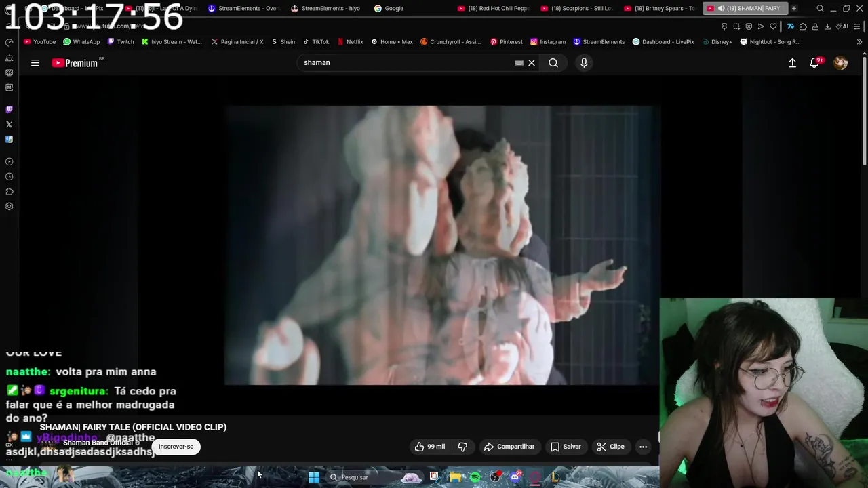Create a clip with Clipe button

pyautogui.click(x=610, y=447)
